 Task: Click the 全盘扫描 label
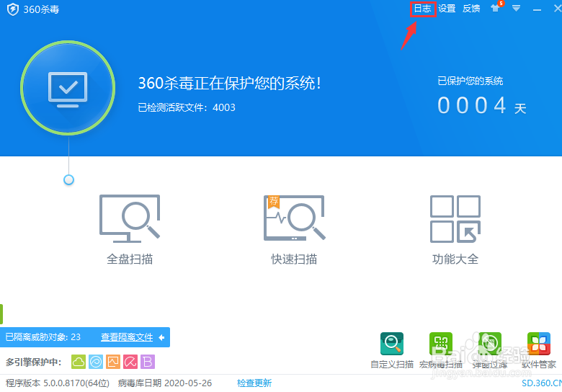point(130,259)
